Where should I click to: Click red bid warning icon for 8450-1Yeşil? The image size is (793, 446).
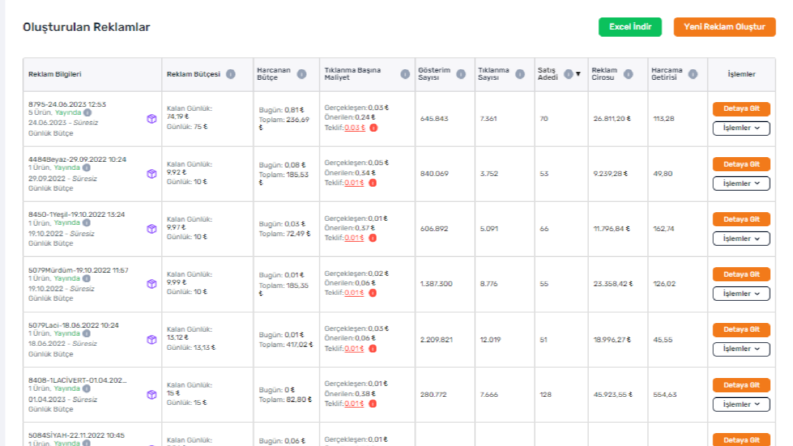pos(373,238)
